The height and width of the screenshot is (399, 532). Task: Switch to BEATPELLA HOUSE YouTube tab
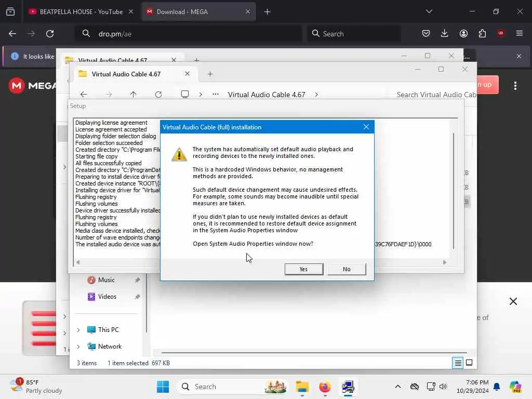pyautogui.click(x=81, y=12)
